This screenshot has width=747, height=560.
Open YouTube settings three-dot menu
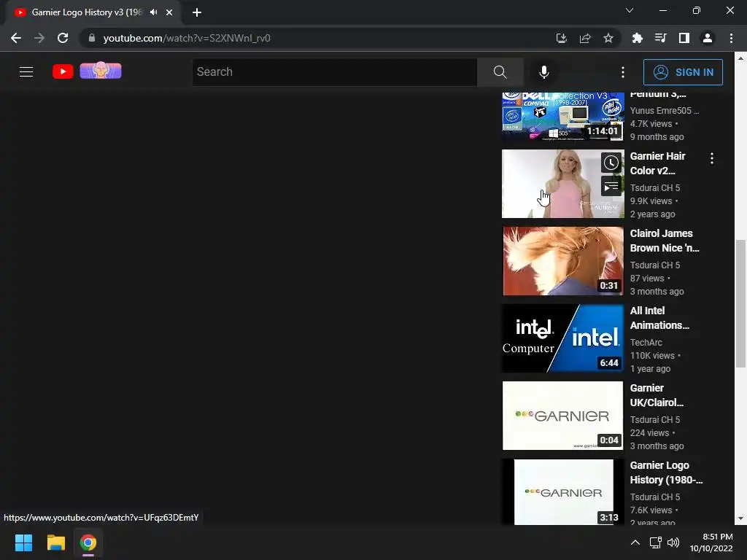(623, 72)
